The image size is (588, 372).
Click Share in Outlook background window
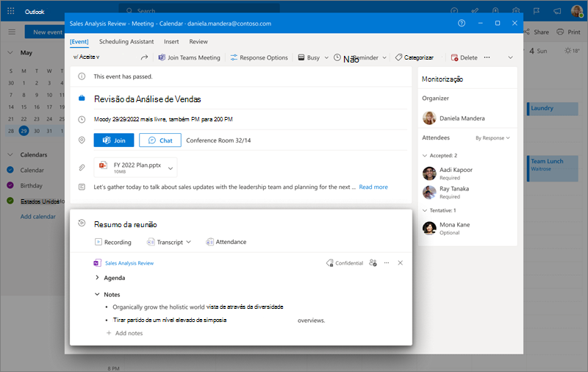537,32
